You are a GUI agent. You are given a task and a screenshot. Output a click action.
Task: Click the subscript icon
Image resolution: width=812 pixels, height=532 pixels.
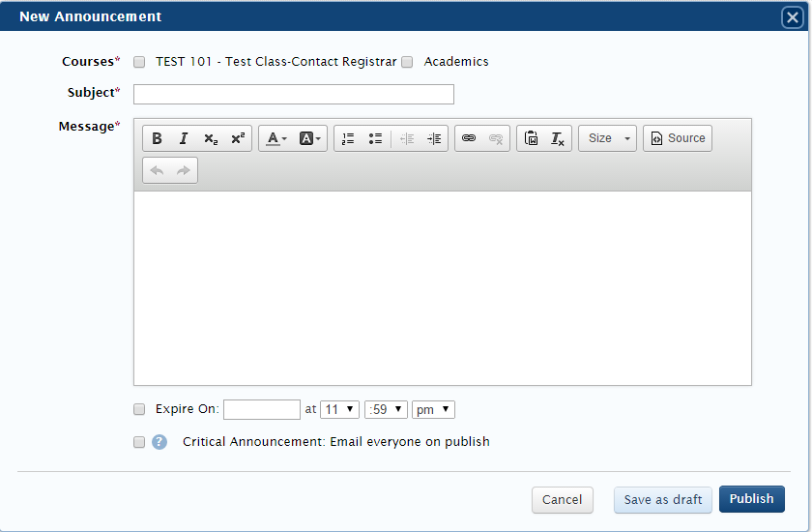tap(211, 138)
